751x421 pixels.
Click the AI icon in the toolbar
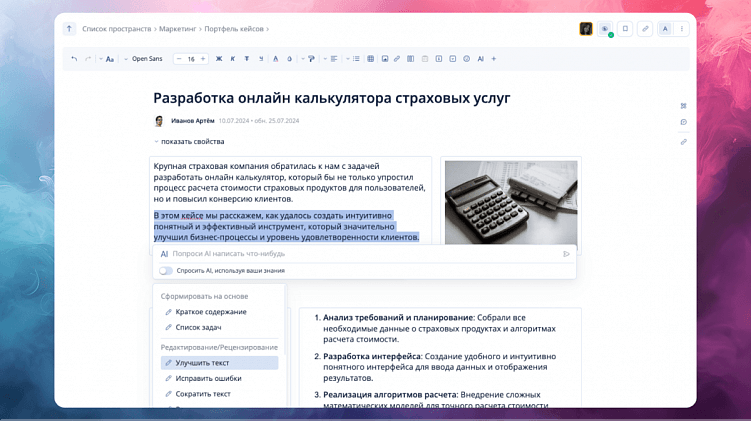pyautogui.click(x=480, y=59)
